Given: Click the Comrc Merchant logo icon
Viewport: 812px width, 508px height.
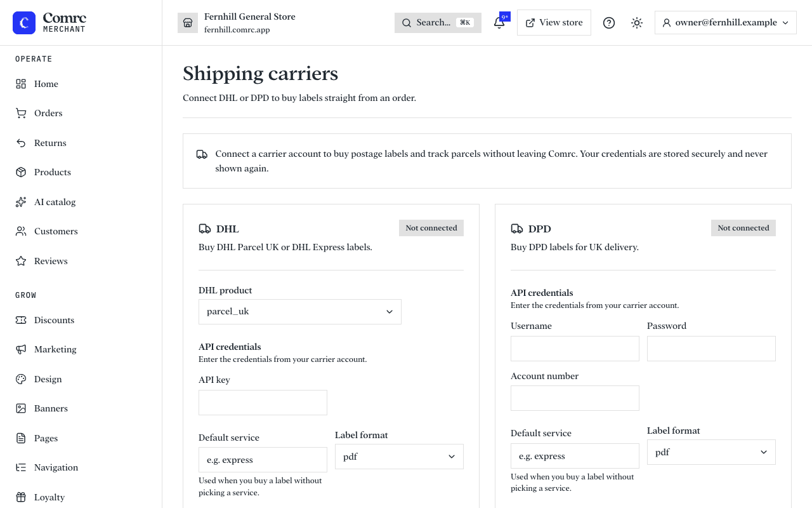Looking at the screenshot, I should point(24,23).
